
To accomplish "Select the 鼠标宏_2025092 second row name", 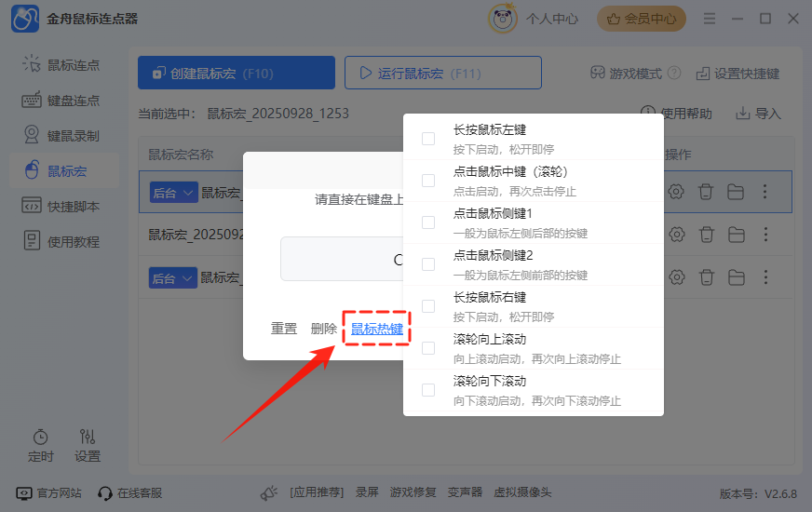I will (196, 235).
